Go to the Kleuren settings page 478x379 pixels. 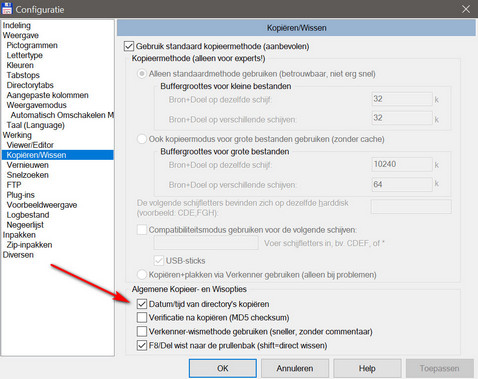20,65
